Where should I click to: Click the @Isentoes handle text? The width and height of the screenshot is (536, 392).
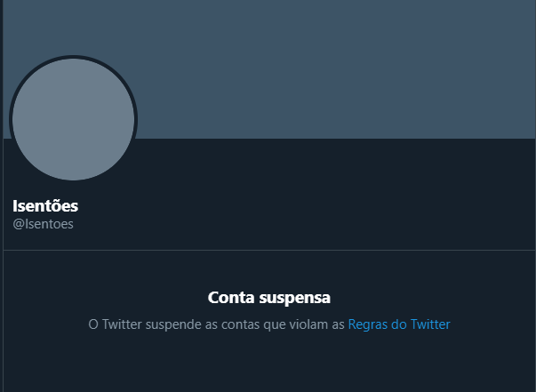point(43,224)
